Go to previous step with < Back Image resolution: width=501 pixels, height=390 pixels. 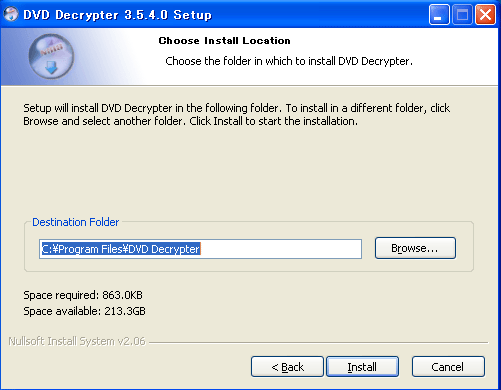coord(287,367)
